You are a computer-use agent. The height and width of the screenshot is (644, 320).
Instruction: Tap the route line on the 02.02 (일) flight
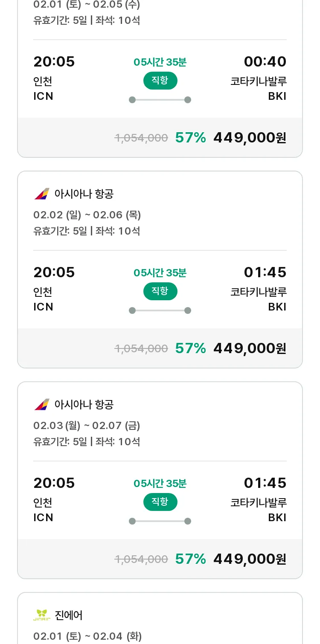click(160, 310)
